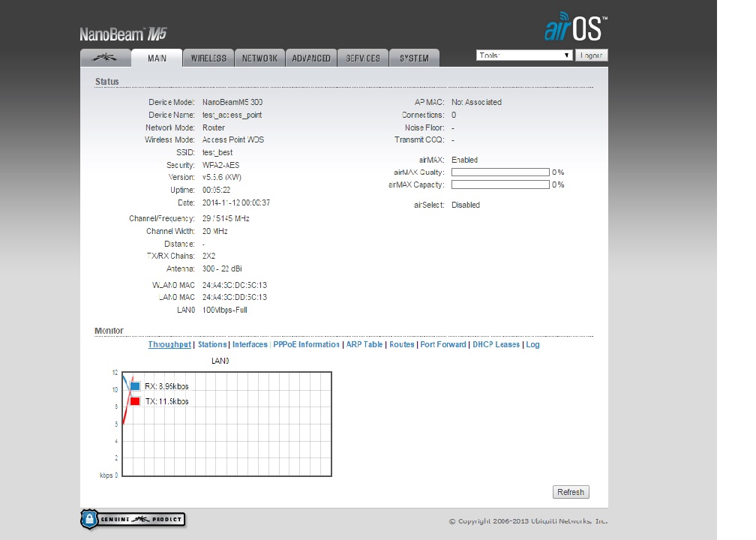View the DHCP Leases link
Image resolution: width=756 pixels, height=540 pixels.
496,345
